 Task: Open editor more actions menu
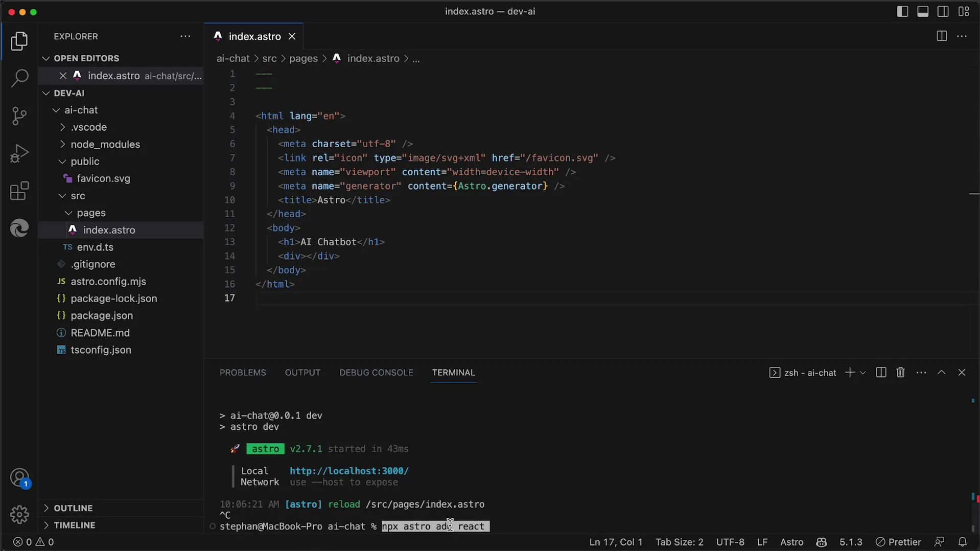(962, 36)
